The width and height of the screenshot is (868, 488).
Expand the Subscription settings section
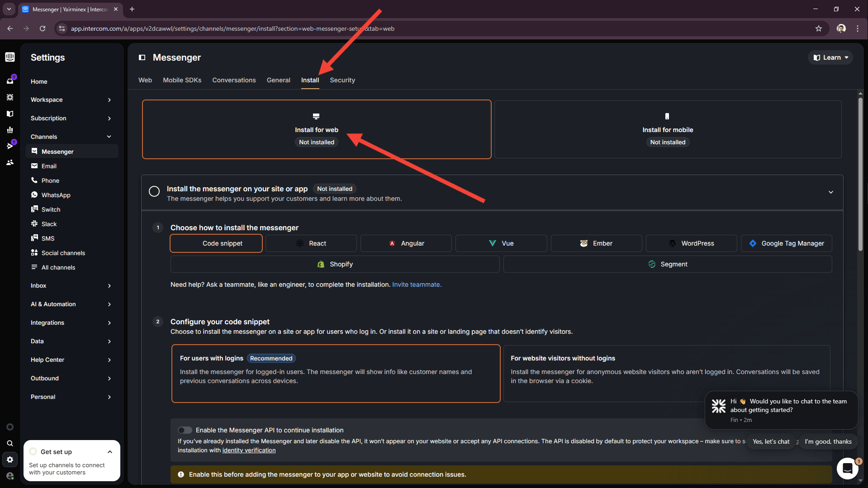(72, 118)
